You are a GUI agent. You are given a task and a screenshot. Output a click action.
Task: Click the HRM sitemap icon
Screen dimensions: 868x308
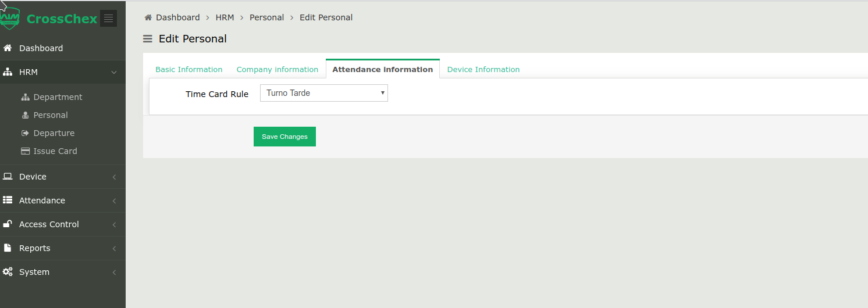tap(8, 72)
